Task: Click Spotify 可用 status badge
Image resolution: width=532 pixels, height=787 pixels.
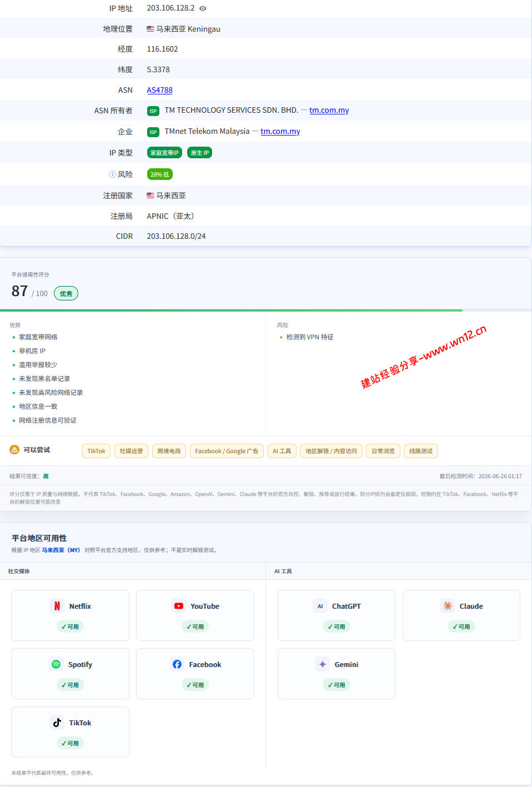Action: pyautogui.click(x=70, y=685)
